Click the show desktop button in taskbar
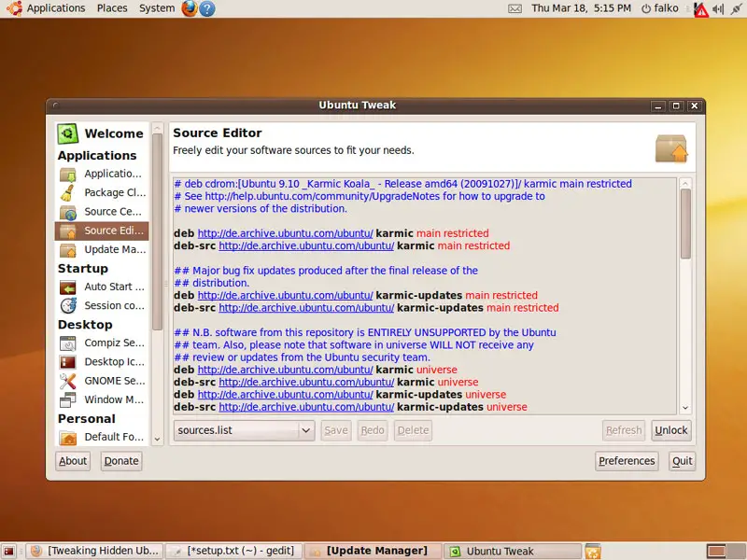 coord(9,551)
